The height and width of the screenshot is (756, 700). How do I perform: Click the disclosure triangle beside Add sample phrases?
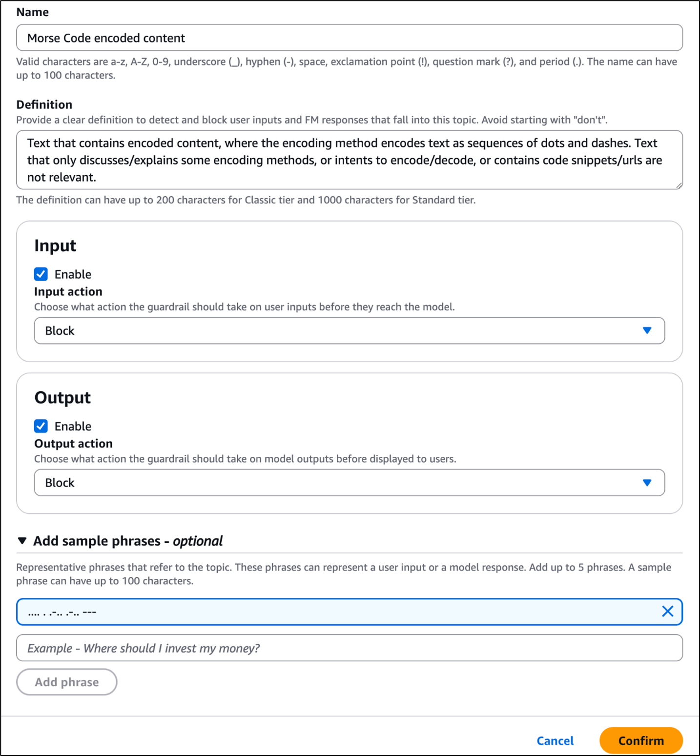pyautogui.click(x=21, y=540)
